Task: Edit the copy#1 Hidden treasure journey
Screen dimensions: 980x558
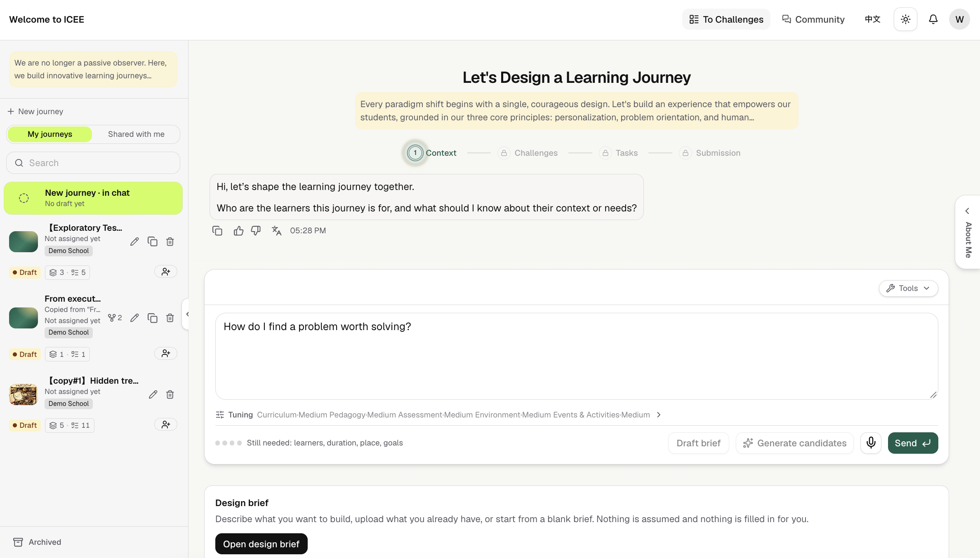Action: (153, 395)
